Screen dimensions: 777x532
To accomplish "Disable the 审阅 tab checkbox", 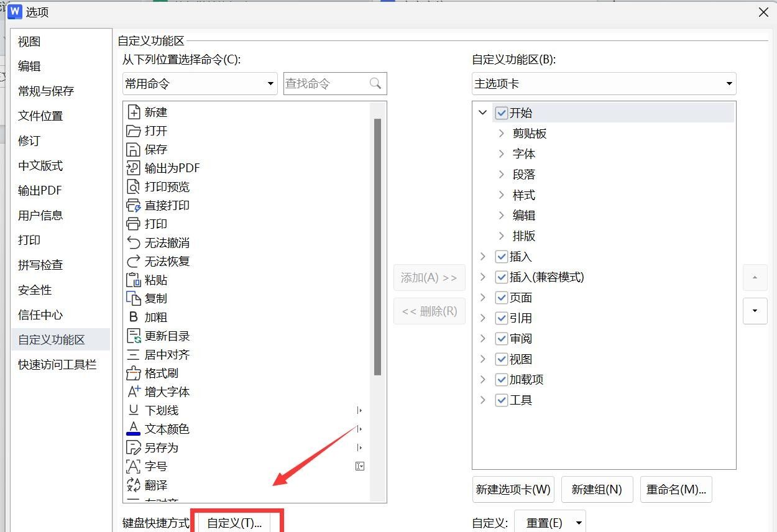I will [502, 338].
